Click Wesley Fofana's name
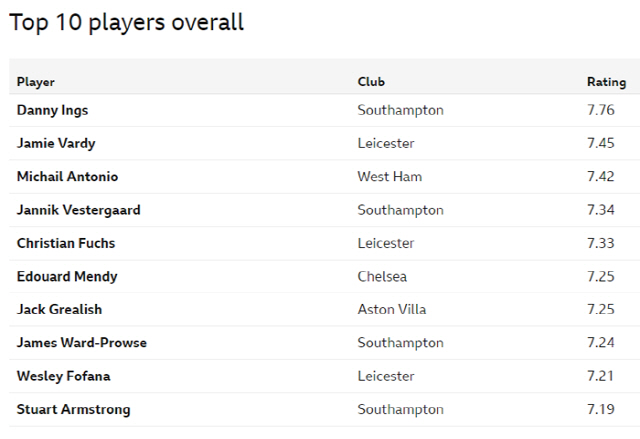Viewport: 640px width, 439px height. [x=64, y=376]
